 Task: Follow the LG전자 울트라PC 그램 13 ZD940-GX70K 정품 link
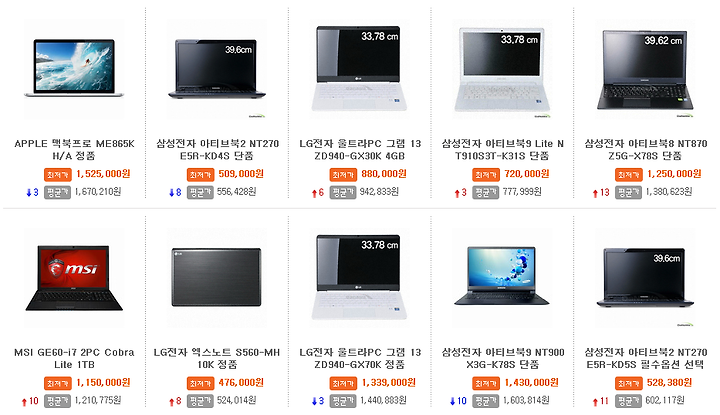pyautogui.click(x=360, y=359)
